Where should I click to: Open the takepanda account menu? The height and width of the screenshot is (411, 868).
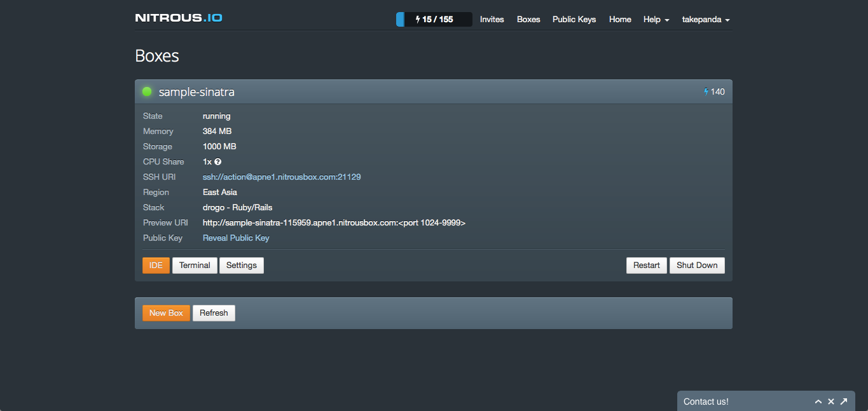click(705, 19)
